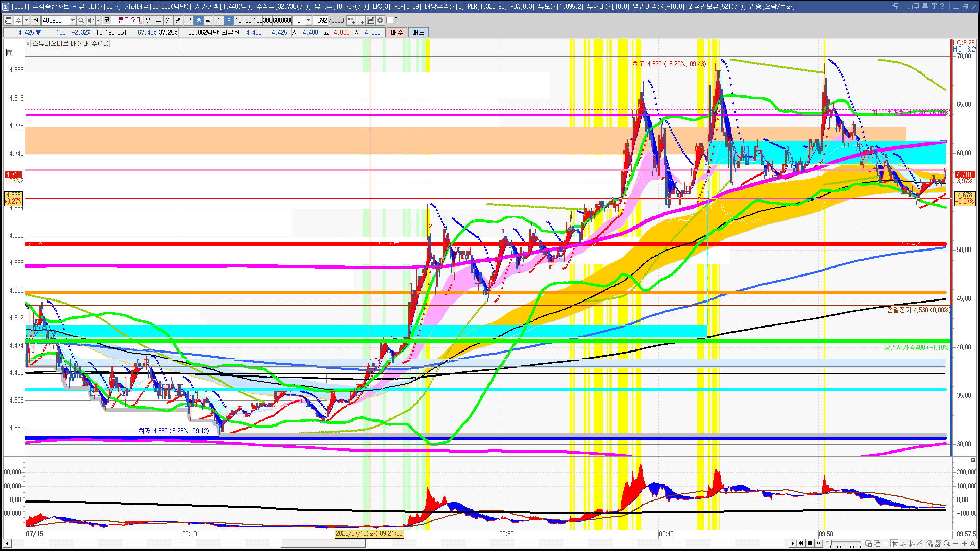Switch to the 일 daily chart tab
980x551 pixels.
point(149,20)
